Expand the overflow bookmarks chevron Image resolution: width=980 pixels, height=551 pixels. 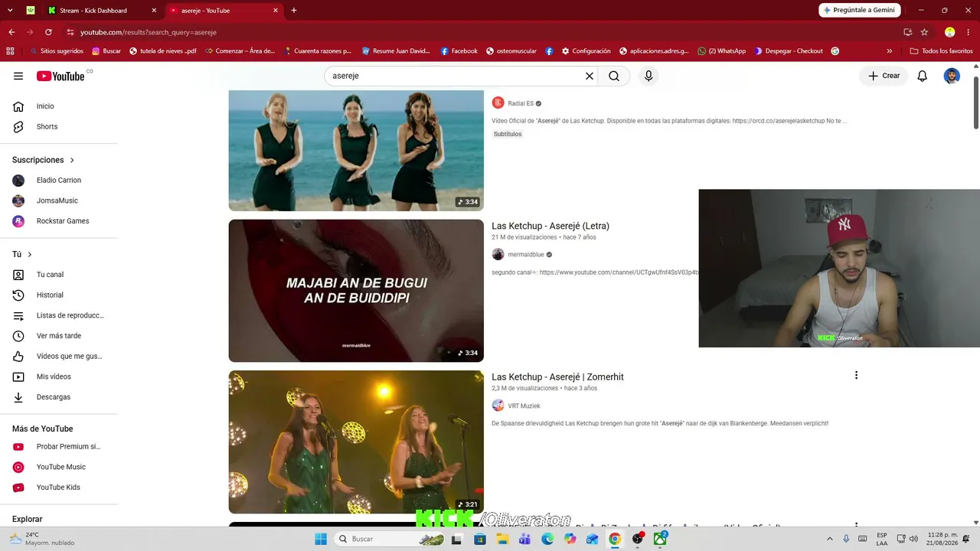pyautogui.click(x=889, y=51)
